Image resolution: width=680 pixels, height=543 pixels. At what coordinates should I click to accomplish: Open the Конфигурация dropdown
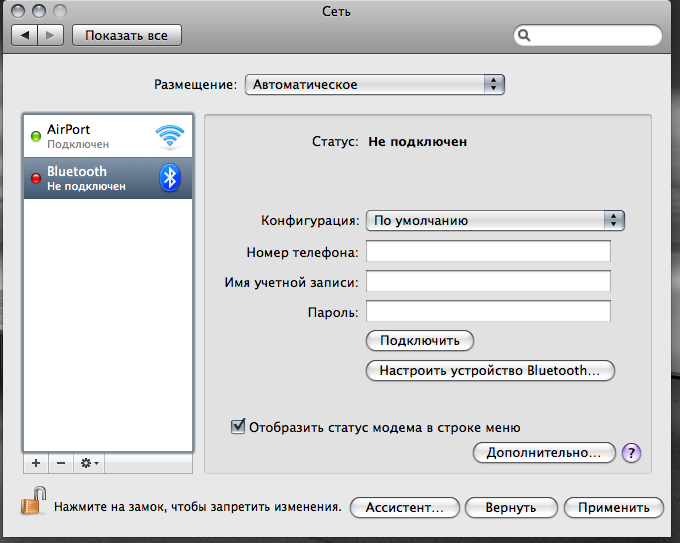click(494, 220)
